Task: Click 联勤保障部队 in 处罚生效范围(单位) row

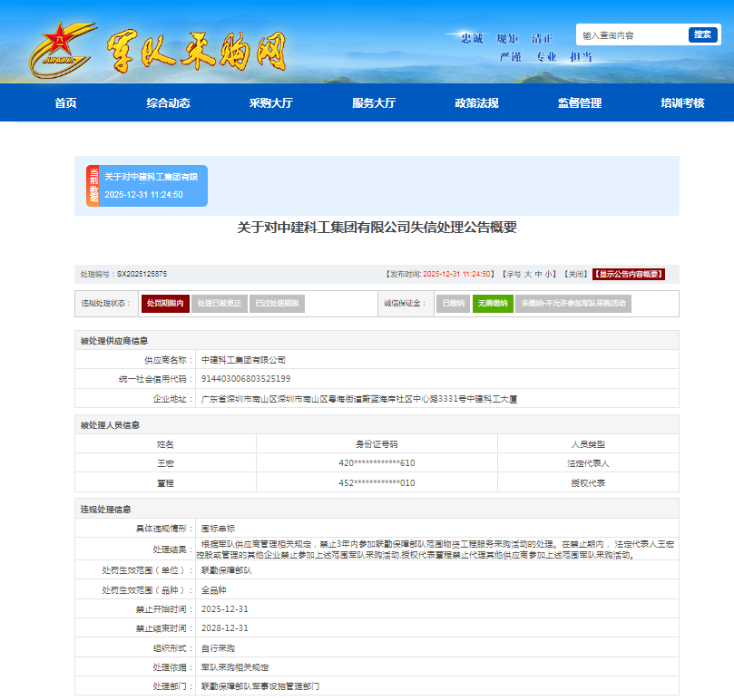Action: click(226, 570)
